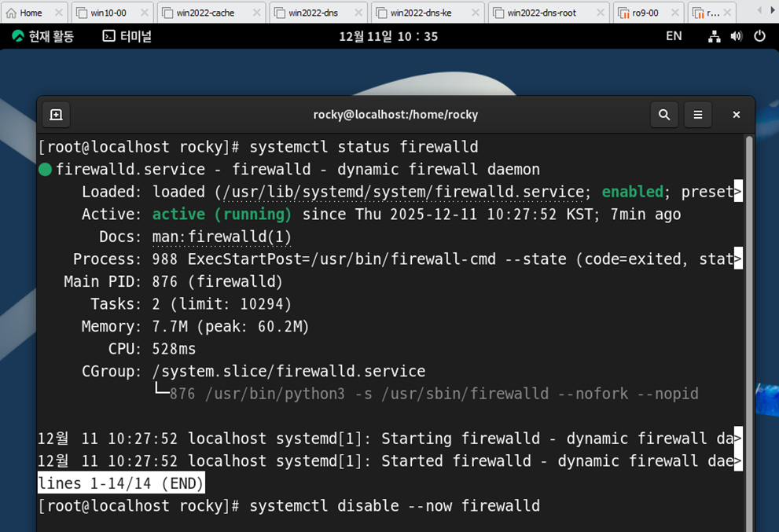Click the 'Main PID: 876 (firewalld)' line
Image resolution: width=779 pixels, height=532 pixels.
(x=174, y=281)
